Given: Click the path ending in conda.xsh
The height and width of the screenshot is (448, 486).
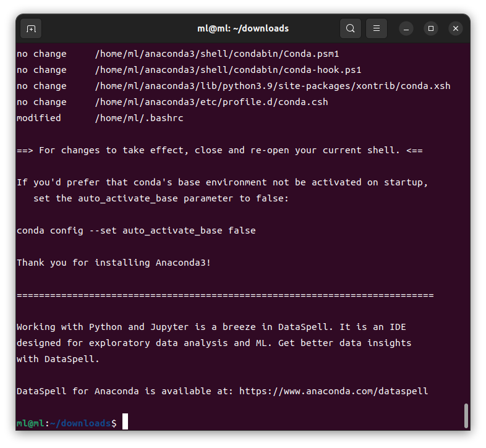Looking at the screenshot, I should click(x=273, y=86).
